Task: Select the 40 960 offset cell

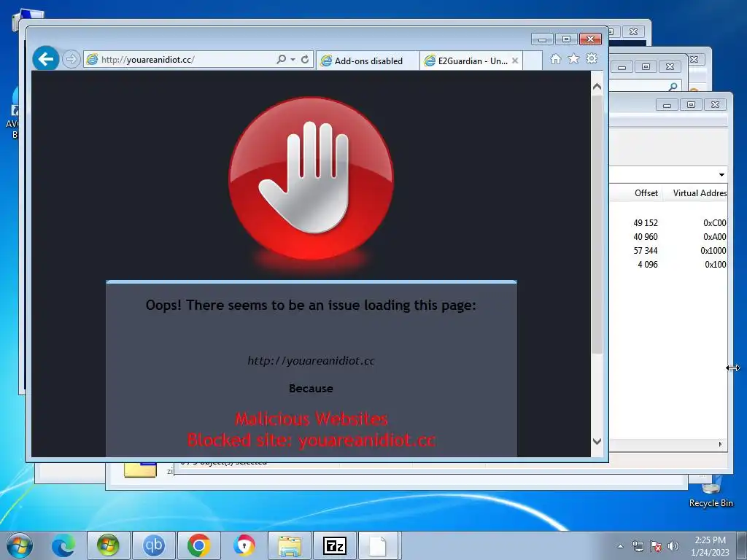Action: (646, 237)
